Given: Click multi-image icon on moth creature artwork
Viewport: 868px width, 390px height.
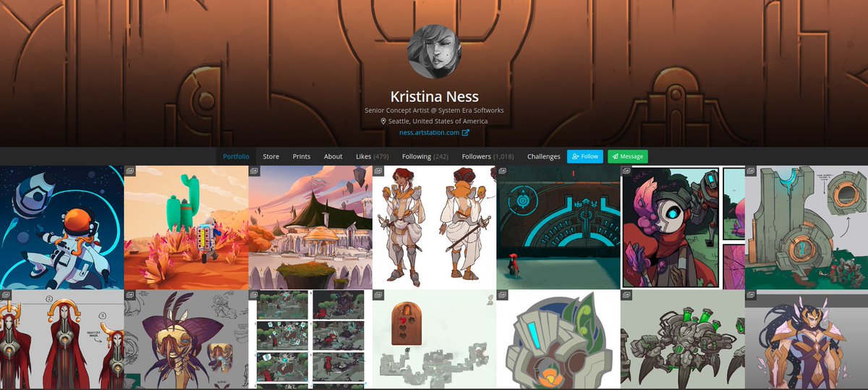Looking at the screenshot, I should [130, 295].
